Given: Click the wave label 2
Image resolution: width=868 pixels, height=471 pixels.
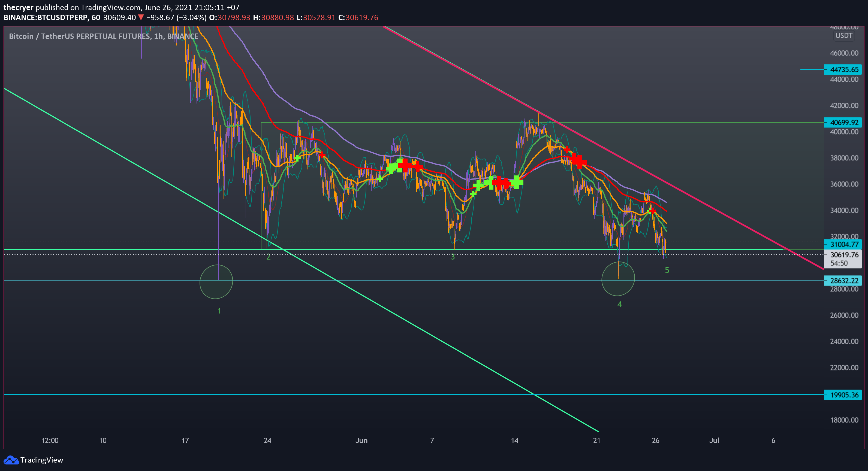Looking at the screenshot, I should 268,257.
